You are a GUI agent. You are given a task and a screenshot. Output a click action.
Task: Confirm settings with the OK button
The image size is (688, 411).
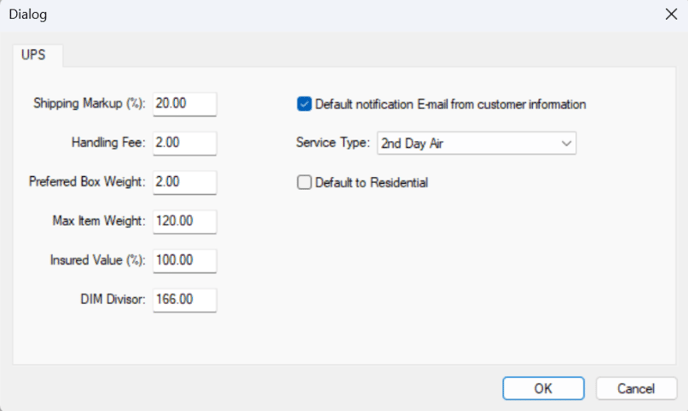click(543, 388)
